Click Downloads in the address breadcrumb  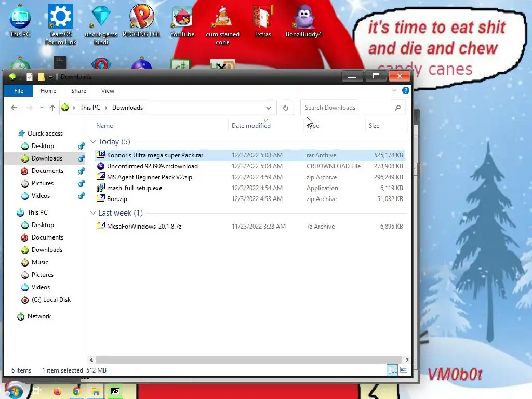[x=128, y=108]
